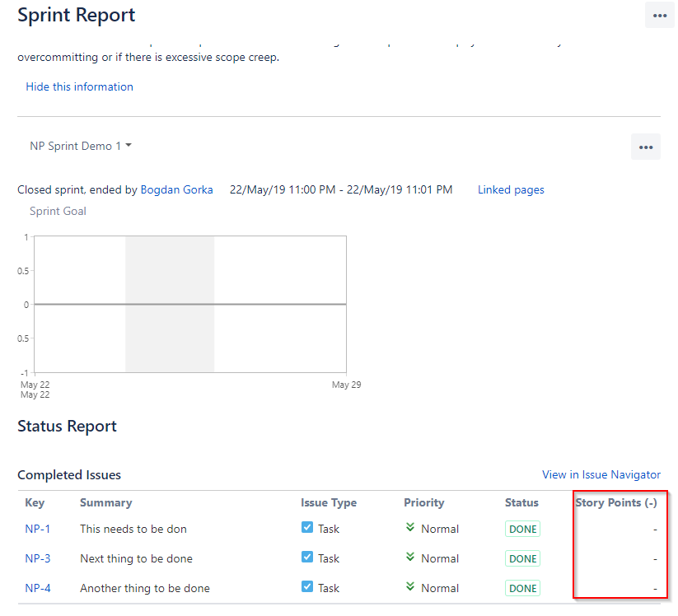
Task: Click summary 'Another thing to be done'
Action: [x=145, y=588]
